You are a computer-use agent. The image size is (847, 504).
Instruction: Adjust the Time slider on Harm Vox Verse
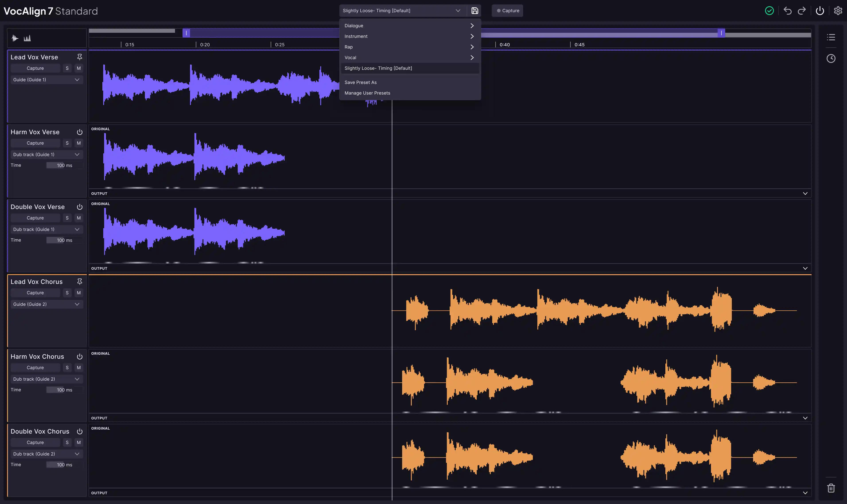64,165
